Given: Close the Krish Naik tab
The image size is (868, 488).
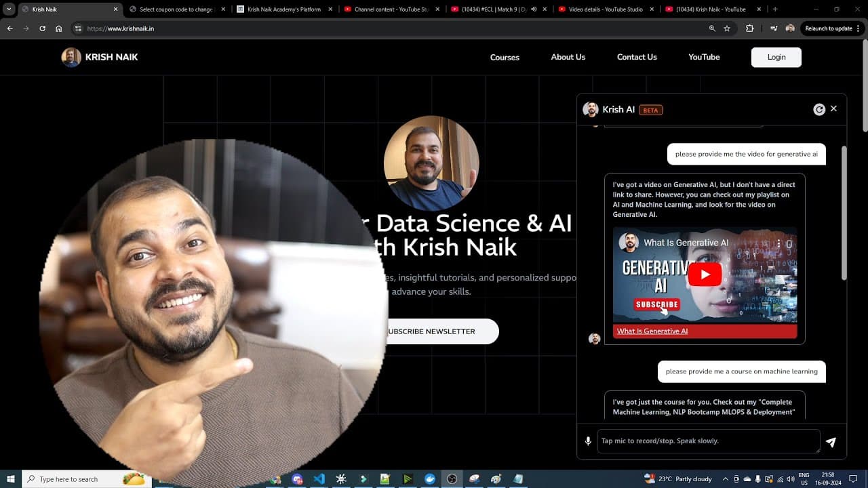Looking at the screenshot, I should point(115,9).
